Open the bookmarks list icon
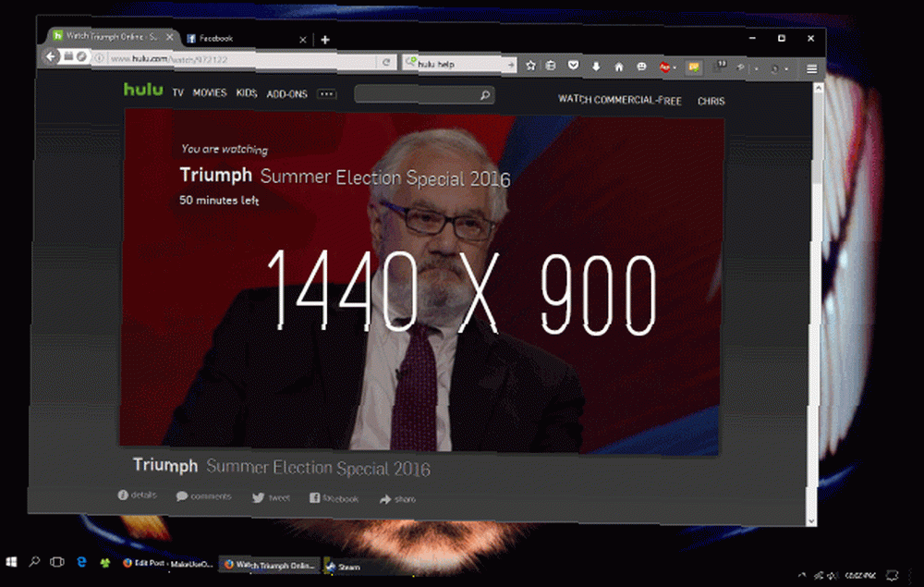The width and height of the screenshot is (924, 587). 551,66
